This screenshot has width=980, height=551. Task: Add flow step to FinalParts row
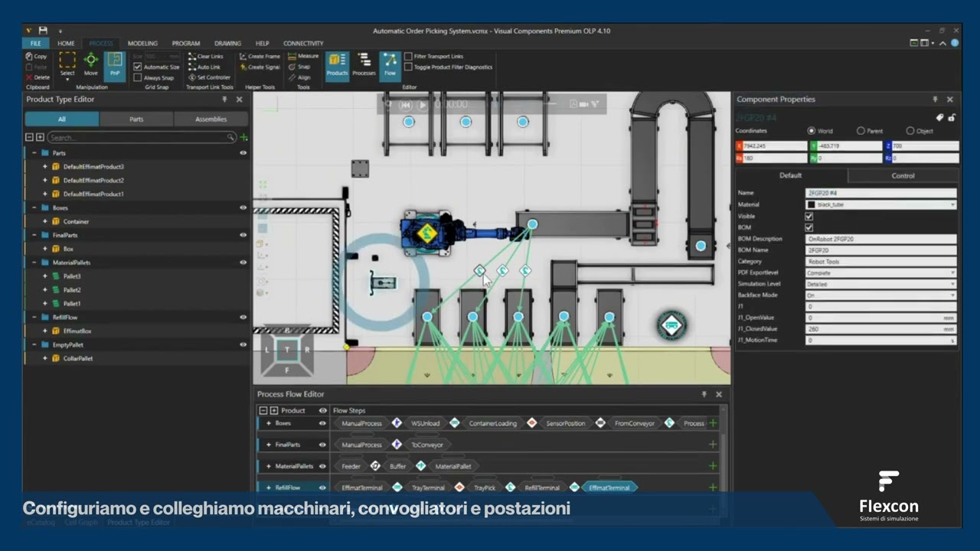(713, 445)
